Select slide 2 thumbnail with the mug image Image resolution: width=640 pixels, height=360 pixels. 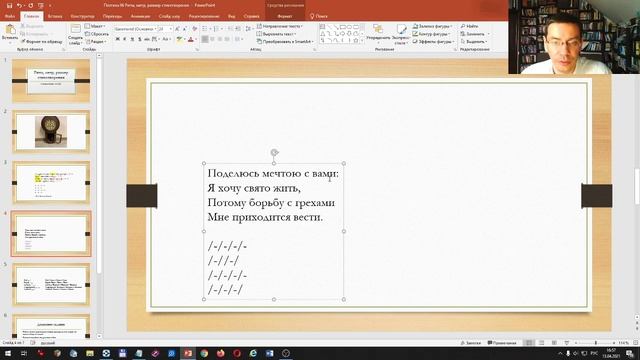click(51, 131)
